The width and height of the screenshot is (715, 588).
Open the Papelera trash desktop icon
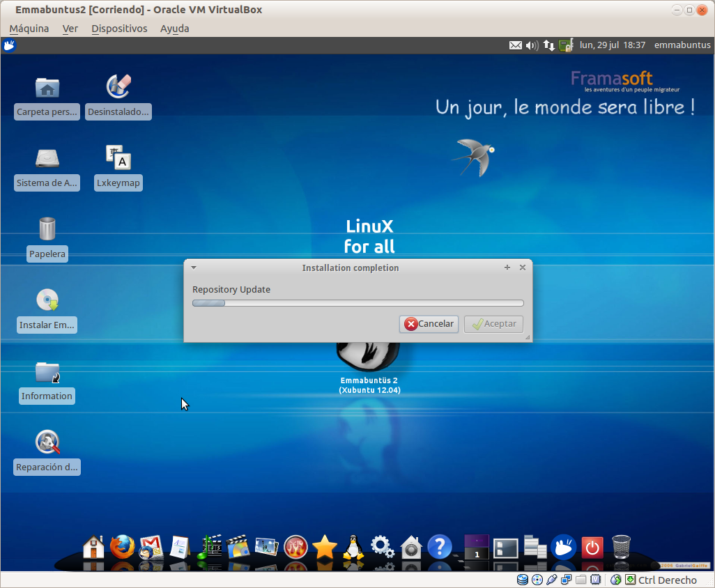point(47,229)
